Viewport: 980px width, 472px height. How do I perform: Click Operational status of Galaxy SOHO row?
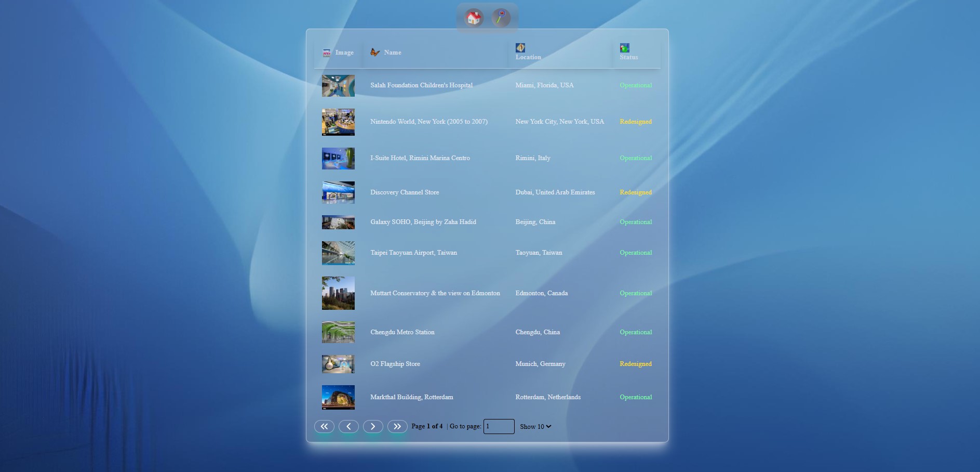(x=636, y=222)
